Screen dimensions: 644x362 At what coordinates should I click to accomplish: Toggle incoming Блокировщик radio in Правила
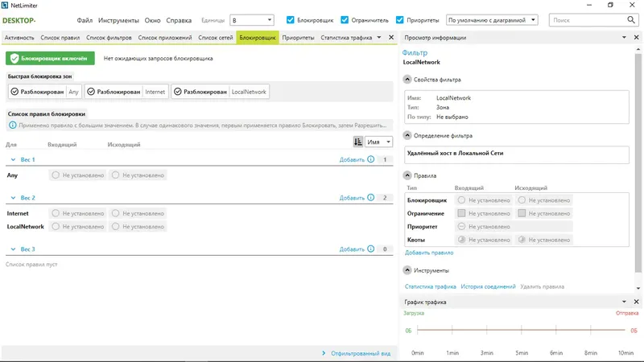pyautogui.click(x=461, y=200)
